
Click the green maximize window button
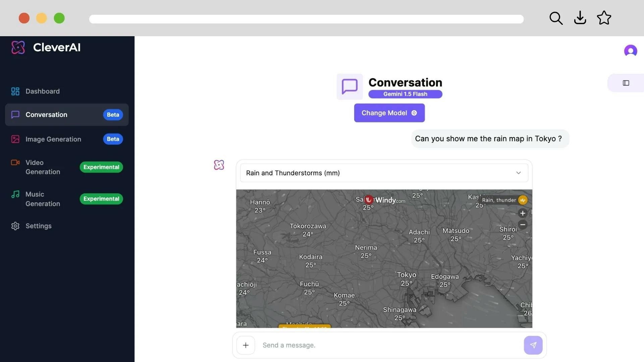pos(59,18)
